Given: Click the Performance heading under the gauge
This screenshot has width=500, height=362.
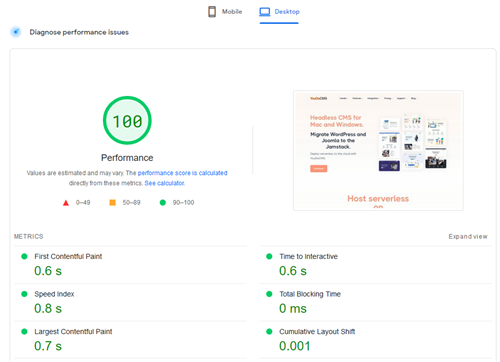Looking at the screenshot, I should pyautogui.click(x=127, y=158).
